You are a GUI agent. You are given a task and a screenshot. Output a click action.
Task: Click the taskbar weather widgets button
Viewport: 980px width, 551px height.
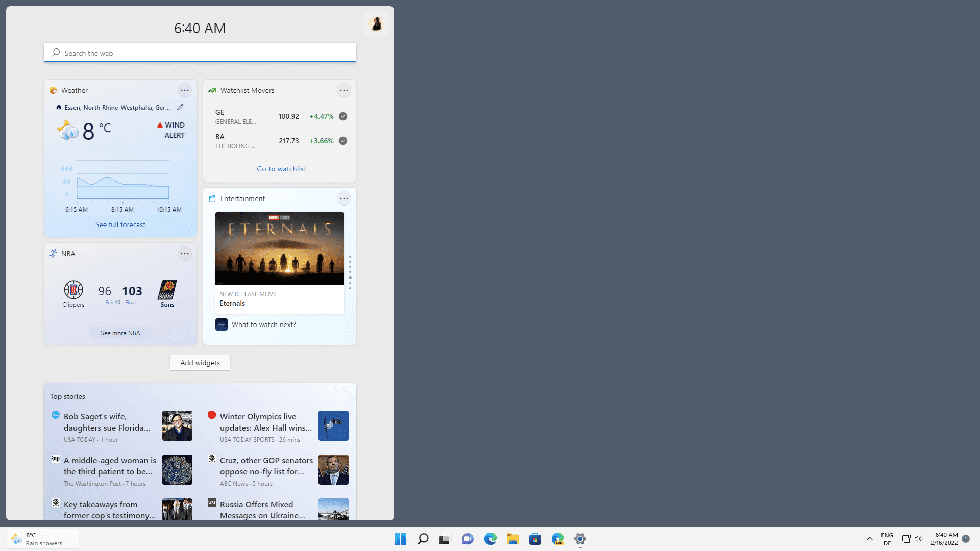click(43, 539)
